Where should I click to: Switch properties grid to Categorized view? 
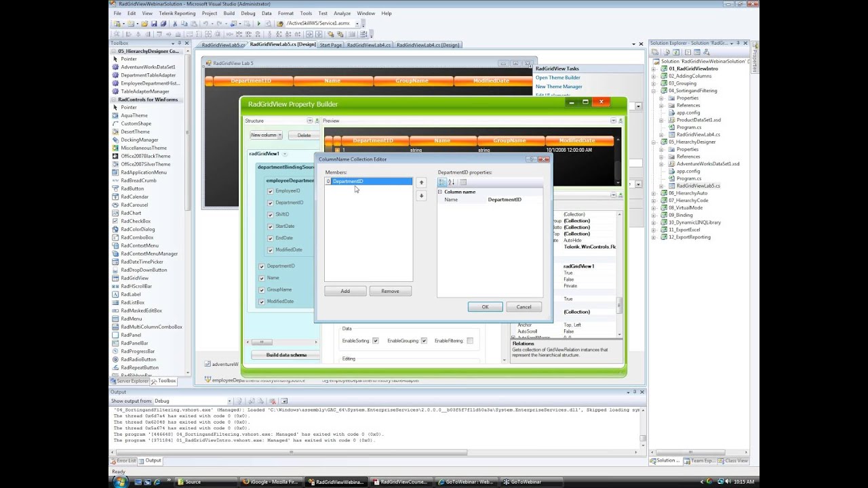(442, 182)
